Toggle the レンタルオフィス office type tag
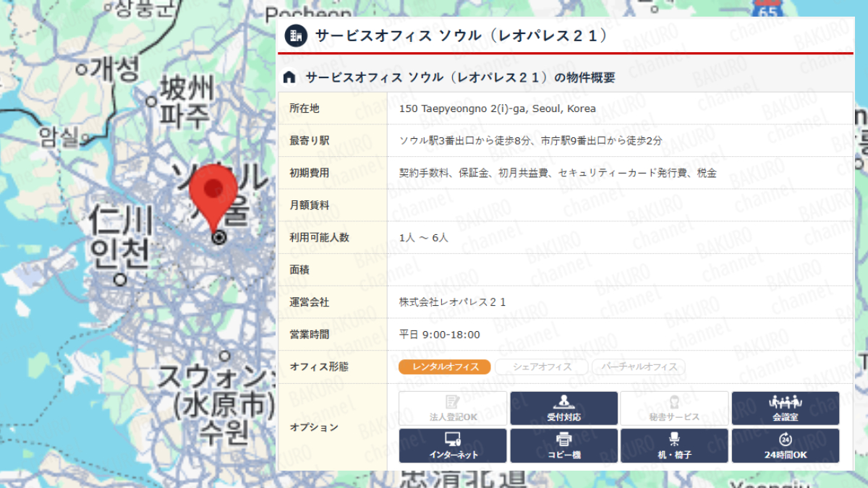Viewport: 868px width, 488px height. click(x=445, y=367)
